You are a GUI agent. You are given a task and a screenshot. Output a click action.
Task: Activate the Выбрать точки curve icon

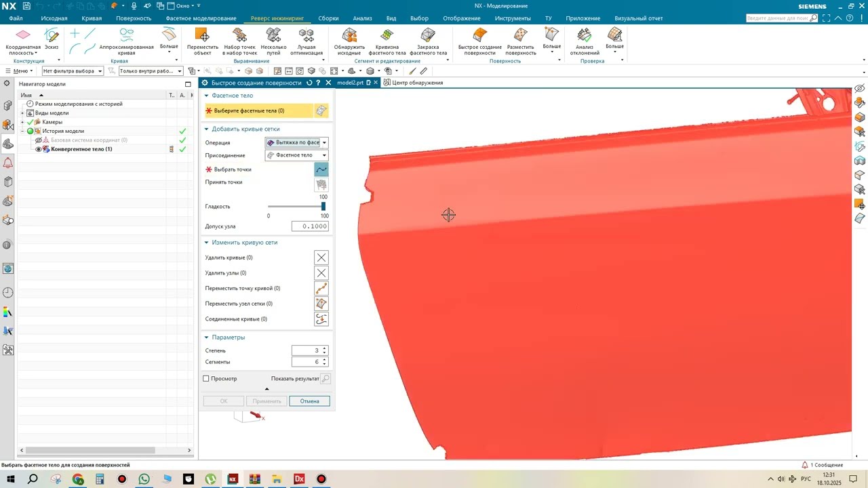321,169
